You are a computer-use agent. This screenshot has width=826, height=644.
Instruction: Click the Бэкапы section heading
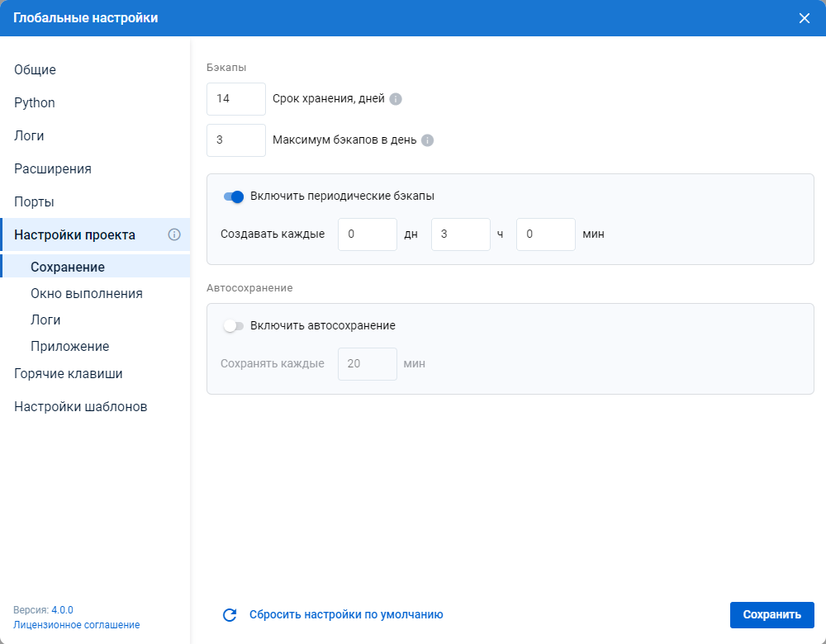click(x=226, y=68)
